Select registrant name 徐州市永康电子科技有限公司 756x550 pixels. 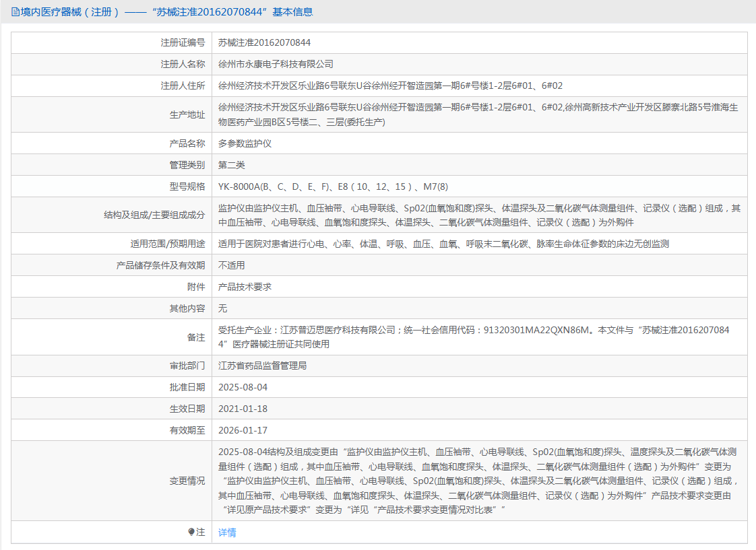click(276, 64)
